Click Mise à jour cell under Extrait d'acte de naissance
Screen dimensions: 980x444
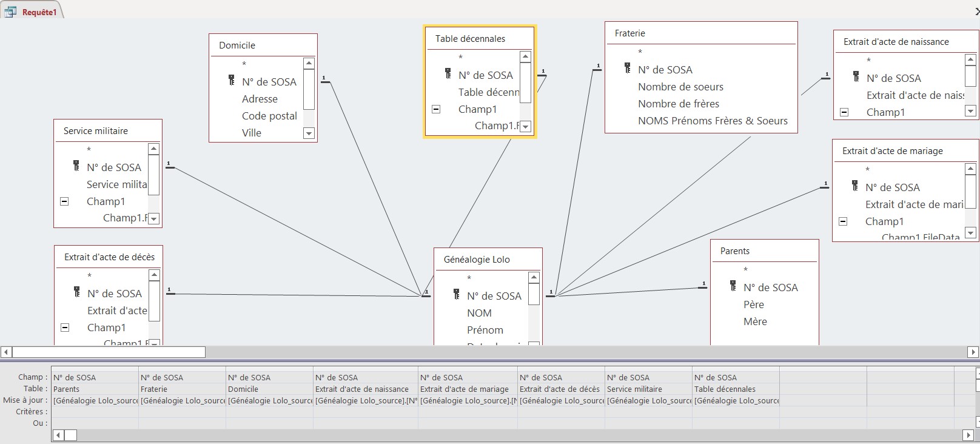click(366, 400)
